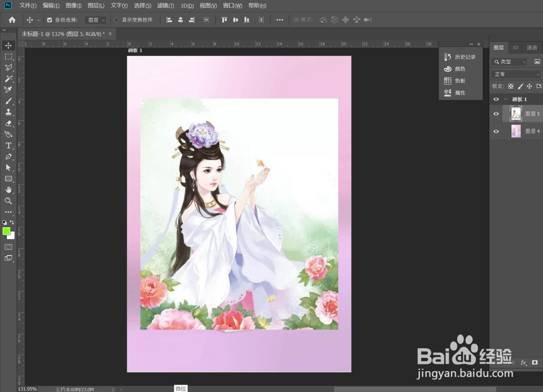Select the Hand tool
The width and height of the screenshot is (543, 392).
coord(8,190)
